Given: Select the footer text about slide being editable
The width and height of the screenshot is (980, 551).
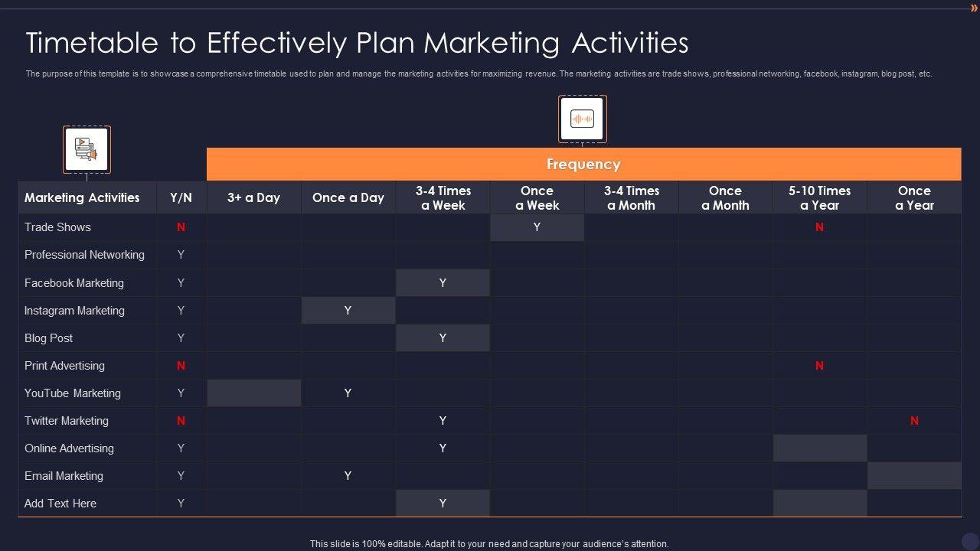Looking at the screenshot, I should click(x=489, y=544).
